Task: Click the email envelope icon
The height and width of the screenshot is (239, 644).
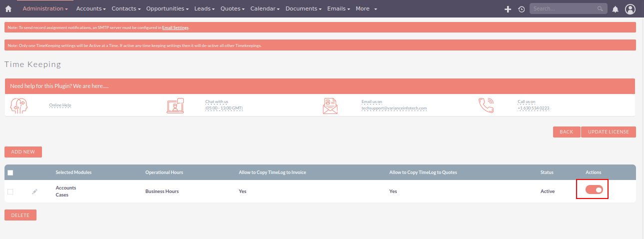Action: (330, 105)
